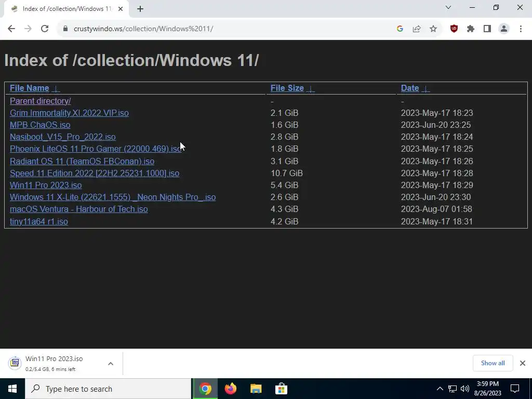This screenshot has width=532, height=399.
Task: Click the forward navigation arrow
Action: pyautogui.click(x=28, y=29)
